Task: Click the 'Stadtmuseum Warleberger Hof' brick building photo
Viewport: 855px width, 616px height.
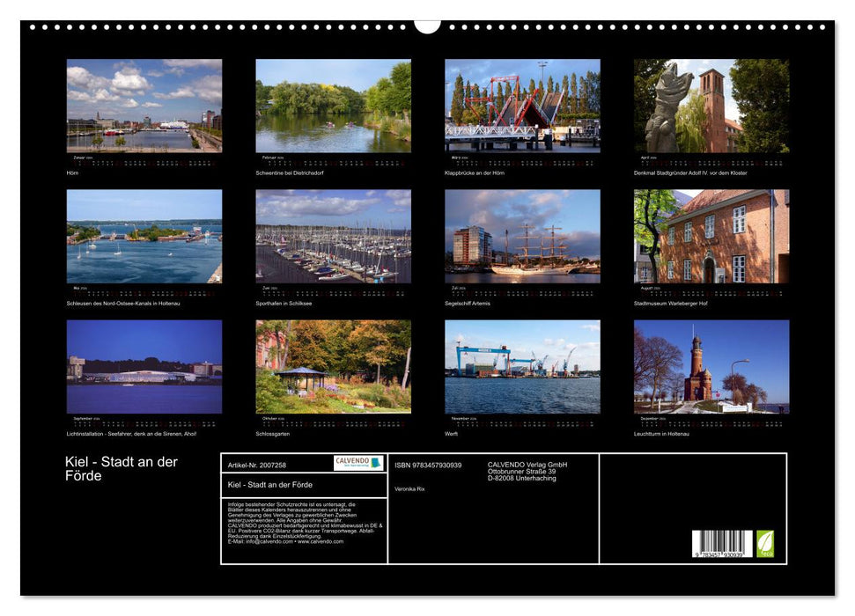Action: point(713,238)
